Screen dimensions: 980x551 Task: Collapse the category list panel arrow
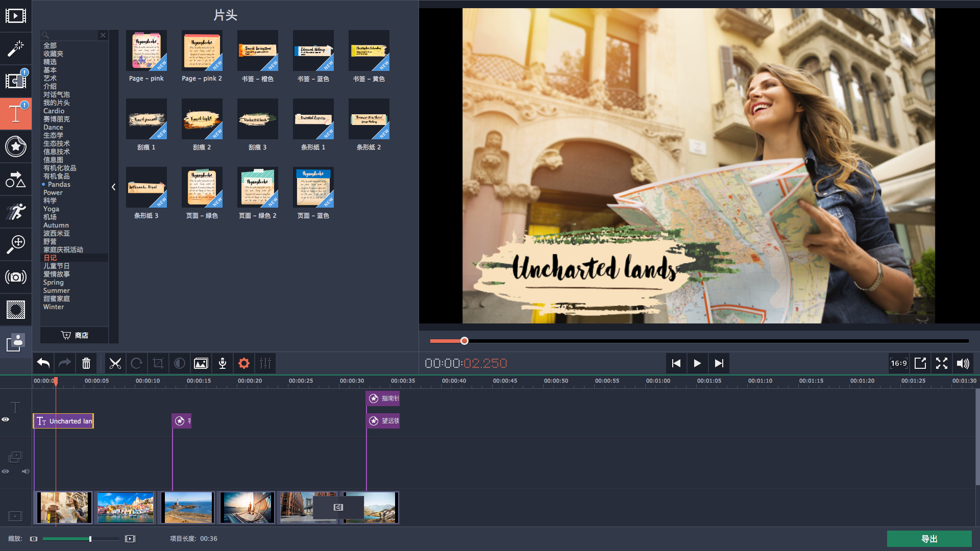(x=113, y=187)
